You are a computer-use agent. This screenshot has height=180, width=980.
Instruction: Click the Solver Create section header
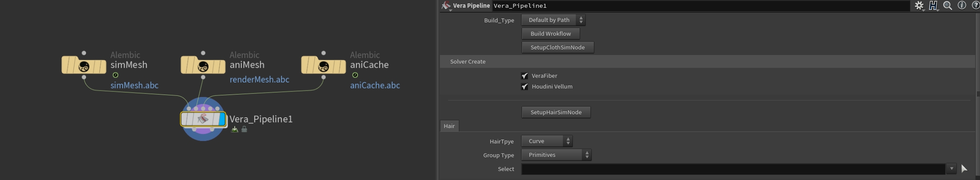tap(707, 61)
